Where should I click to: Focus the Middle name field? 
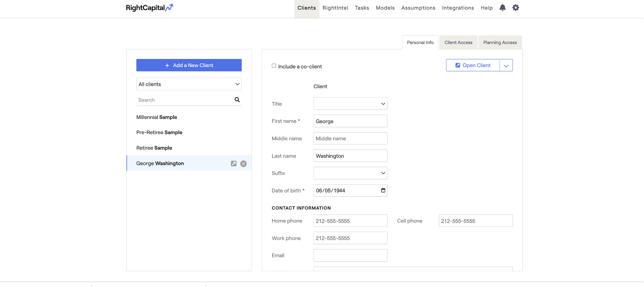(350, 138)
